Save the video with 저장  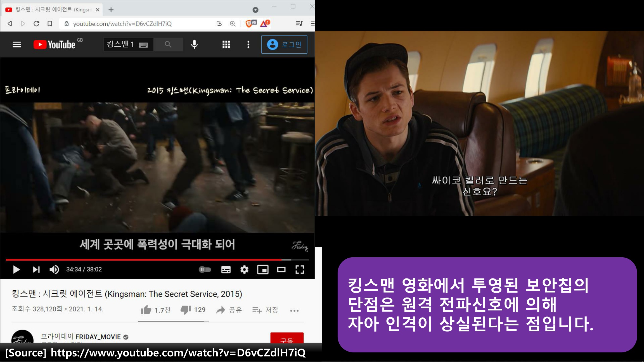(x=265, y=310)
